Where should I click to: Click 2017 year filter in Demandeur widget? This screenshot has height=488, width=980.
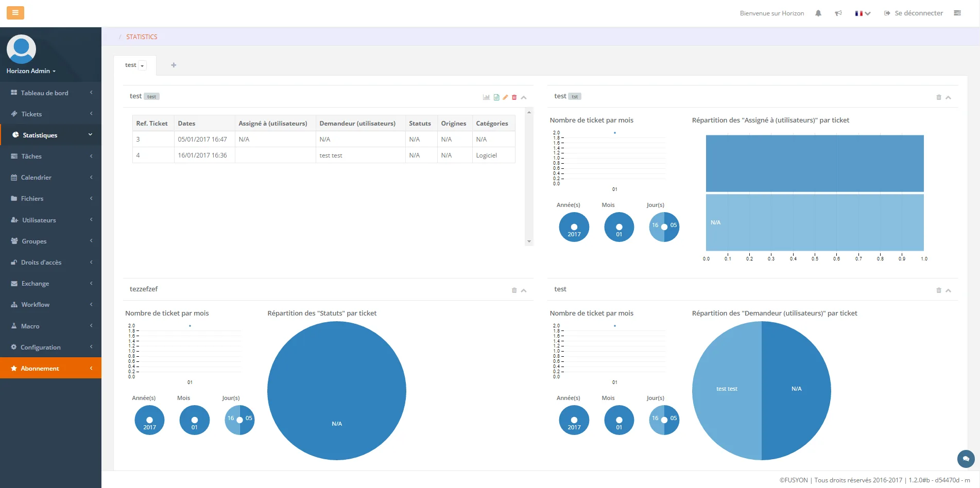pos(574,420)
